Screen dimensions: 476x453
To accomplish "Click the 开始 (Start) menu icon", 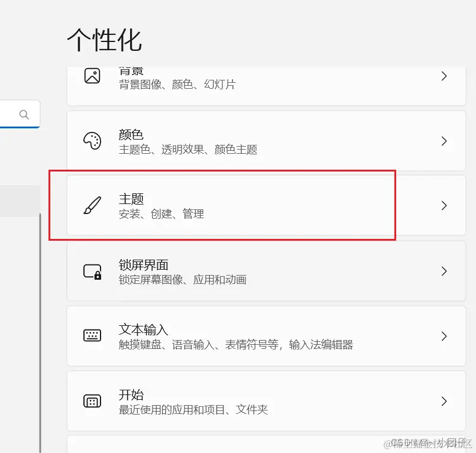I will (92, 401).
